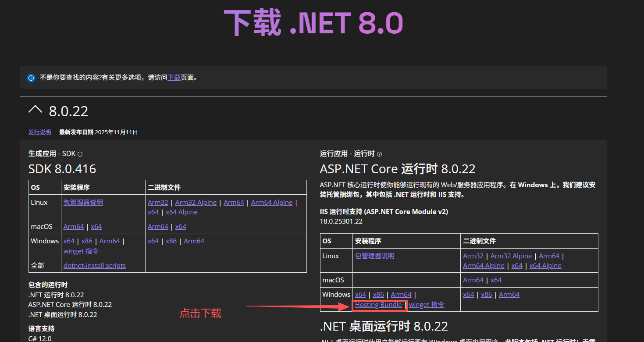Download SDK Windows Arm64 binary
644x342 pixels.
coord(194,241)
